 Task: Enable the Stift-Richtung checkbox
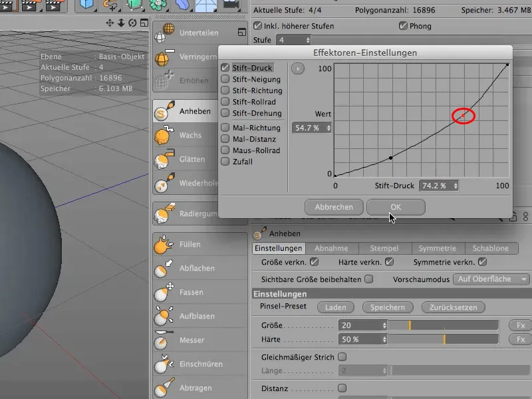pyautogui.click(x=225, y=90)
